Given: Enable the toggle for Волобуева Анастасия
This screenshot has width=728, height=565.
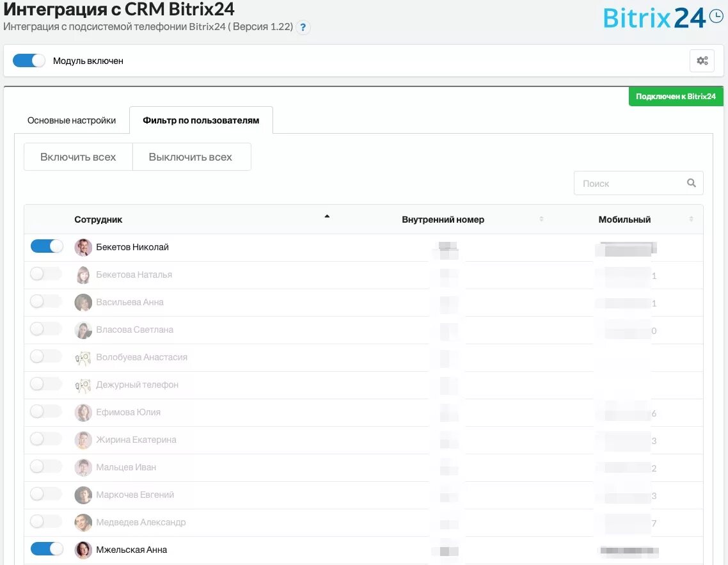Looking at the screenshot, I should pyautogui.click(x=46, y=356).
